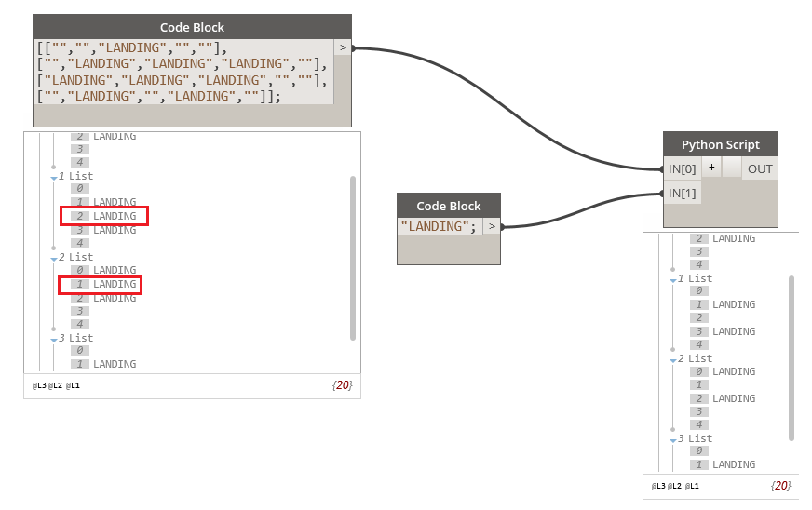Click the @L1 level label in left preview
This screenshot has width=812, height=510.
(73, 385)
